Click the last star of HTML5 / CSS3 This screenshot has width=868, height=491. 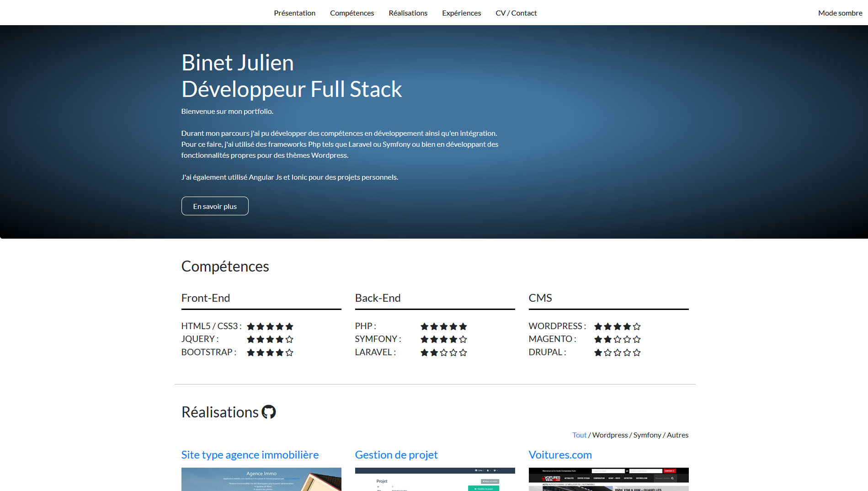point(289,326)
